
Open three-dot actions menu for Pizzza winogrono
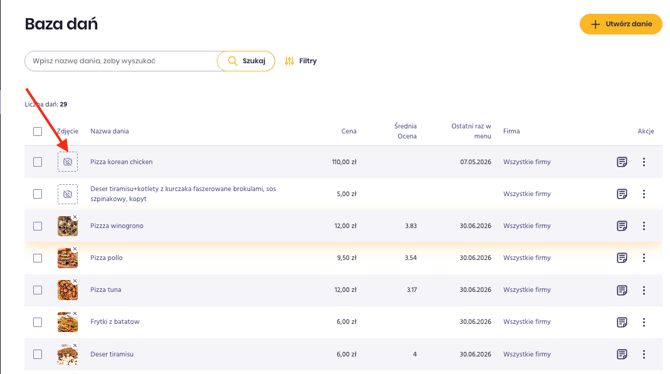click(644, 226)
